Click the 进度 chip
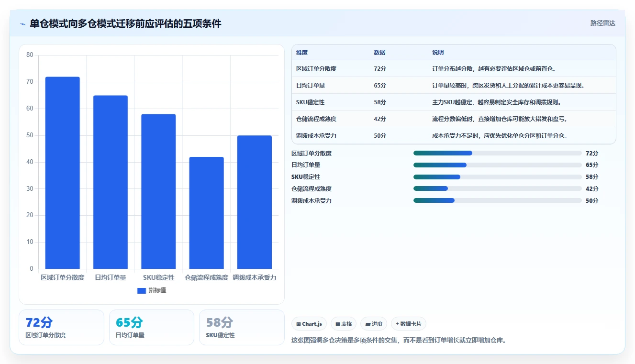635x364 pixels. (374, 324)
